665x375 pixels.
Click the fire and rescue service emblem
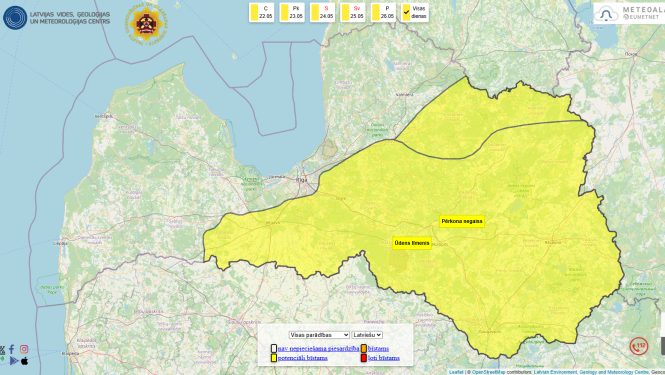click(x=146, y=22)
